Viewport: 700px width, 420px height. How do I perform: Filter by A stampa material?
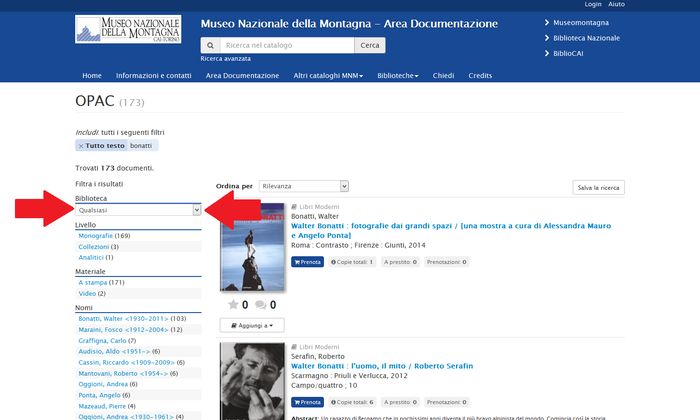(x=93, y=283)
